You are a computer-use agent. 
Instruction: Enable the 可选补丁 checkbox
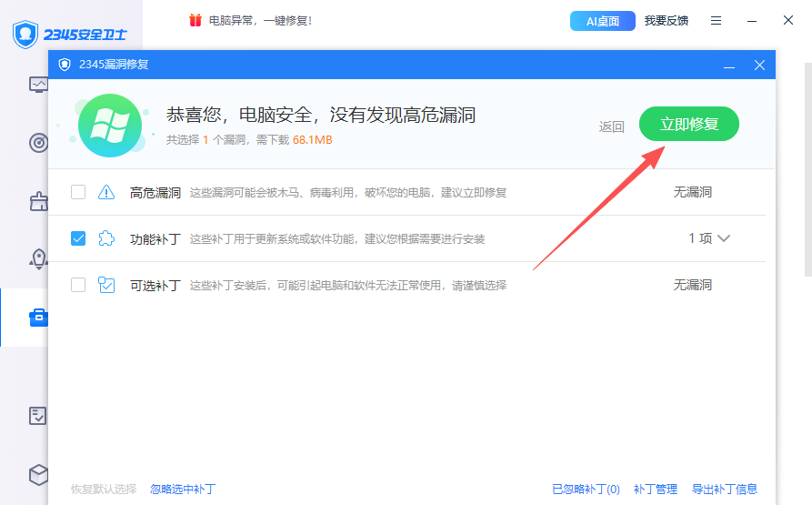click(78, 285)
